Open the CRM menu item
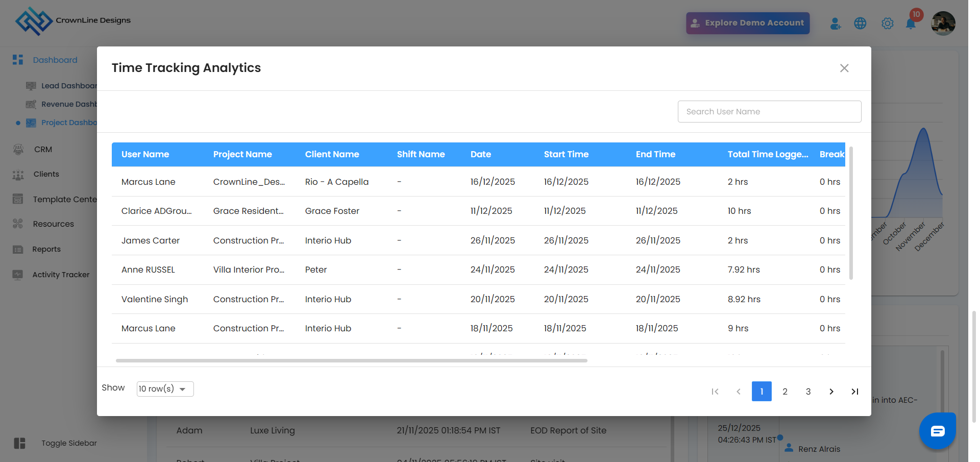The width and height of the screenshot is (980, 462). 43,150
